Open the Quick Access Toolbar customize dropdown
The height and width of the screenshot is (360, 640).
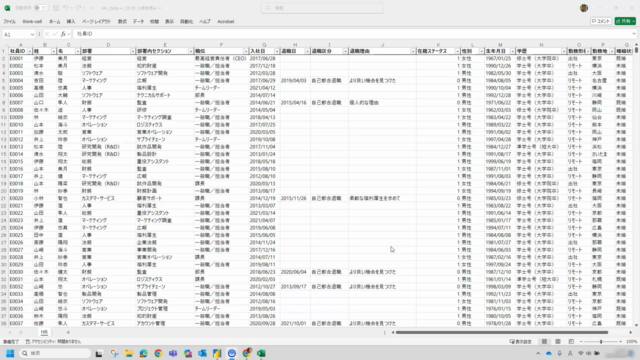[91, 8]
